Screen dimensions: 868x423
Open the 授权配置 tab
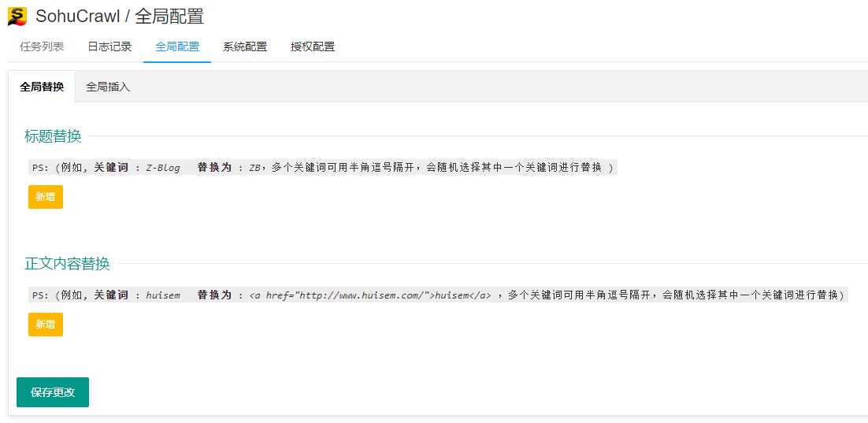(312, 46)
